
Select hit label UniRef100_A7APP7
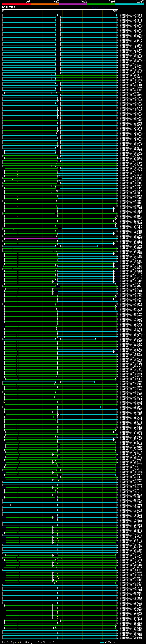[x=131, y=163]
